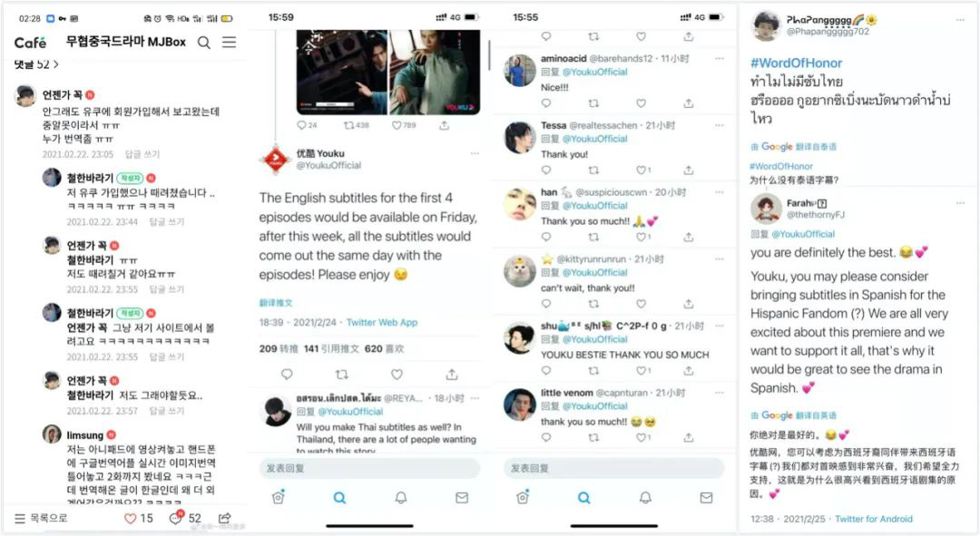This screenshot has width=980, height=536.
Task: Open the tweet image of man in teal
Action: click(435, 73)
